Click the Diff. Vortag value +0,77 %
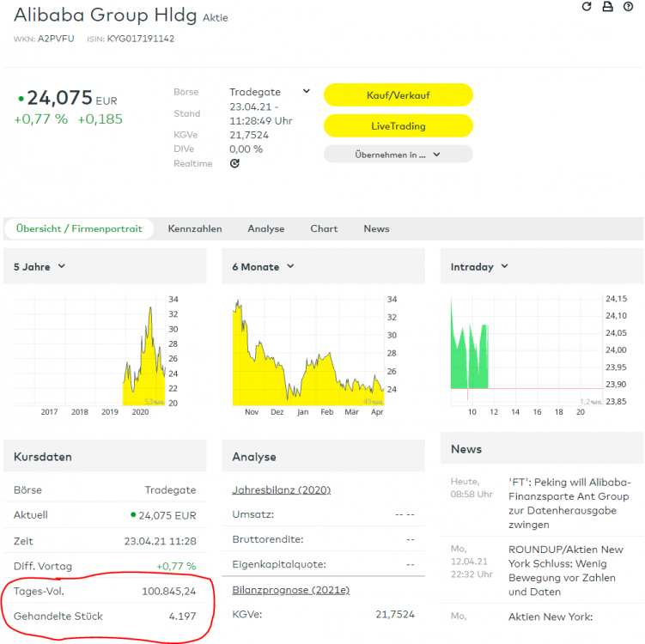Screen dimensions: 645x644 (176, 566)
